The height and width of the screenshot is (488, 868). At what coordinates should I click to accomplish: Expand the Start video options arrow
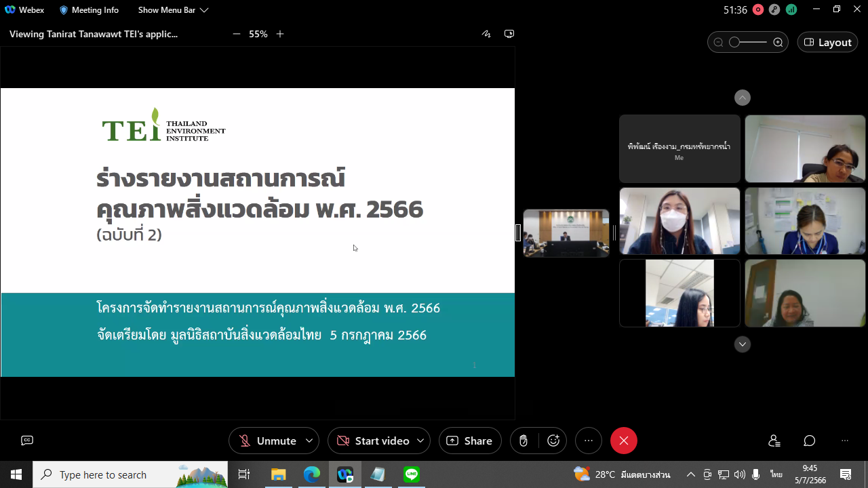pos(420,441)
